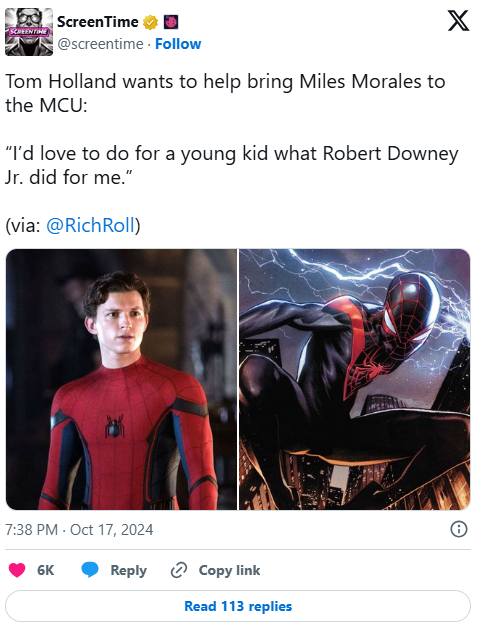Click the pink affiliate badge icon
This screenshot has height=626, width=479.
171,22
